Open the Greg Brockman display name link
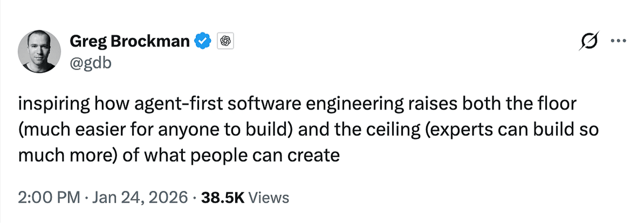The width and height of the screenshot is (644, 223). point(129,41)
